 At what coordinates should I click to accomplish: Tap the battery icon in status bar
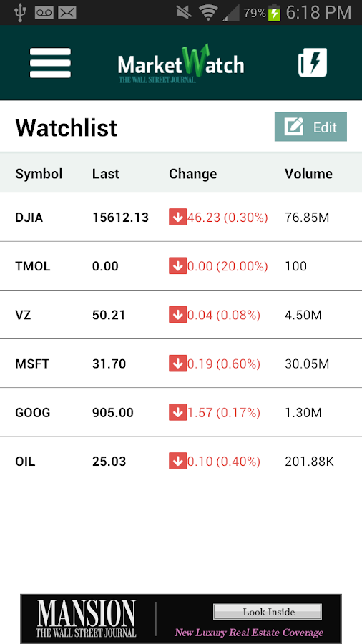pos(274,13)
